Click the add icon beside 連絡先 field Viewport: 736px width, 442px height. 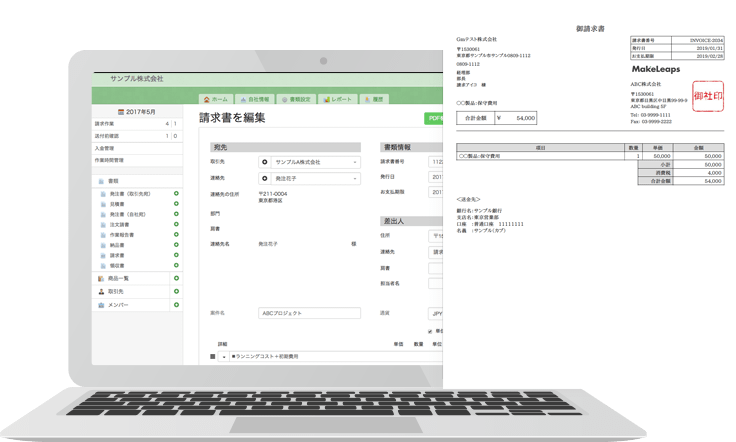point(265,178)
